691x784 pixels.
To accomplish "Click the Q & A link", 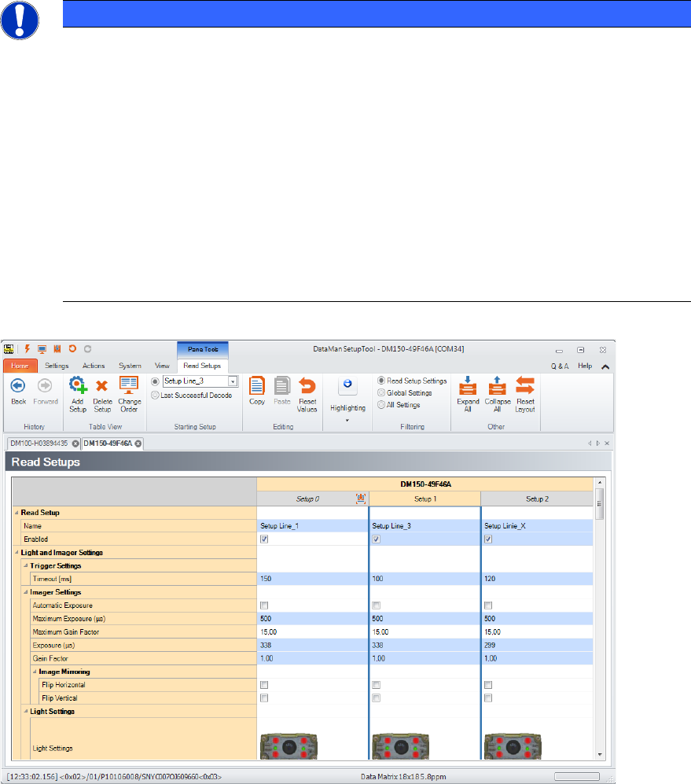I will click(560, 366).
